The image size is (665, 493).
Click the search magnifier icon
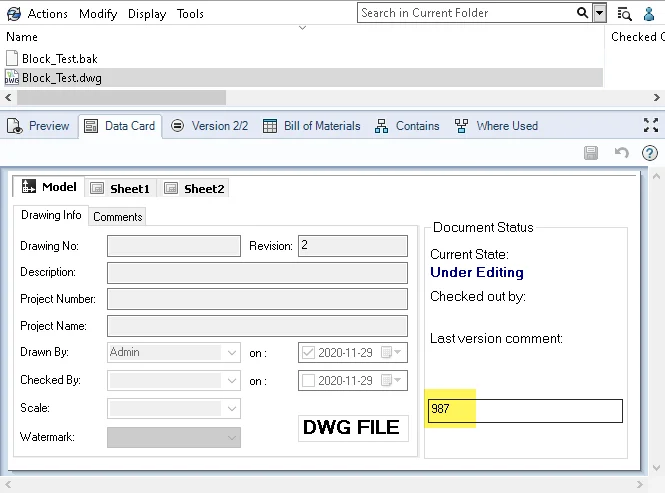pos(582,13)
